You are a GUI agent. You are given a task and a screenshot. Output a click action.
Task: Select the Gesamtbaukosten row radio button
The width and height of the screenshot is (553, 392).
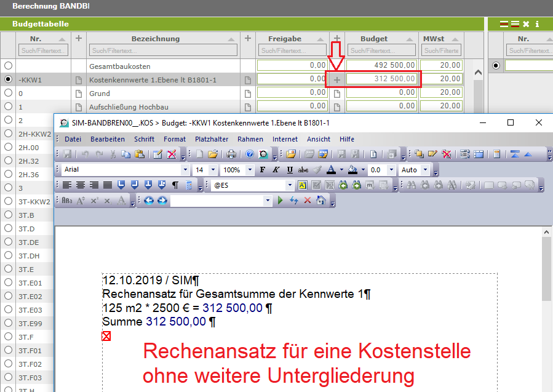click(x=8, y=65)
